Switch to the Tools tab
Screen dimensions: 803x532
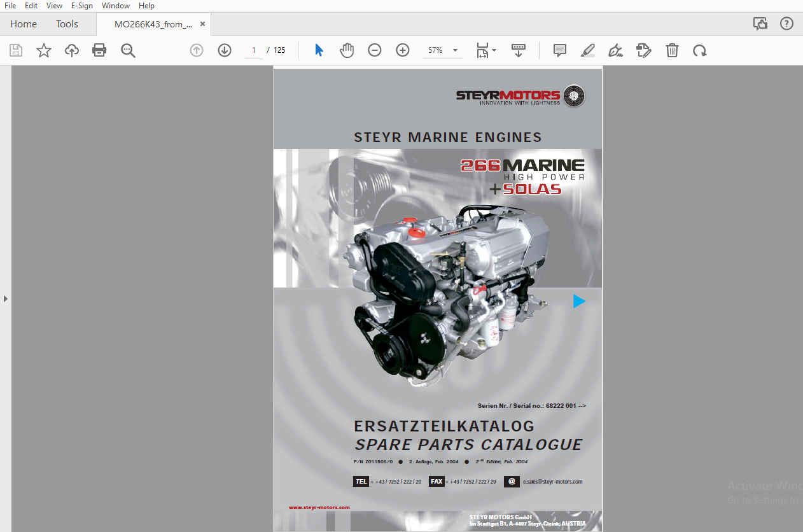67,24
